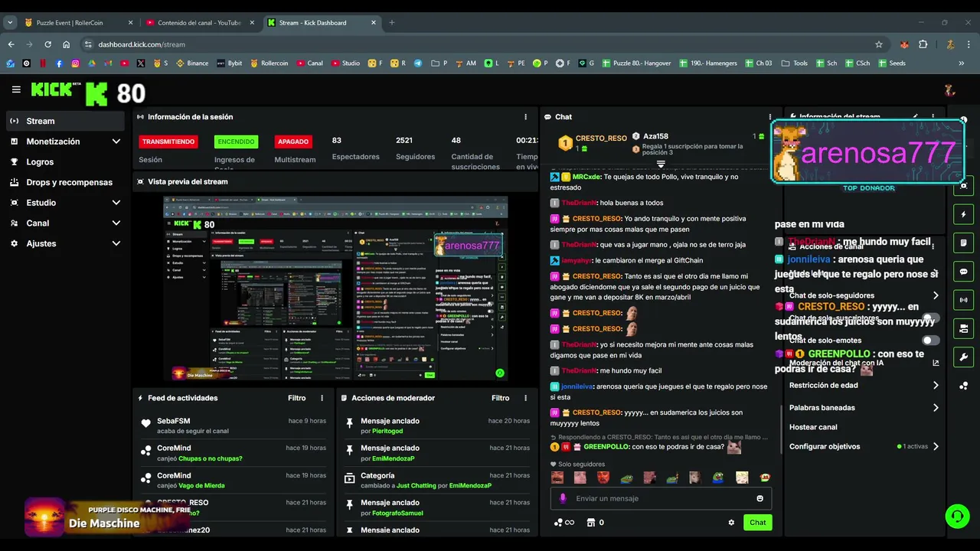Image resolution: width=980 pixels, height=551 pixels.
Task: Expand the Estudio sidebar section
Action: [66, 203]
